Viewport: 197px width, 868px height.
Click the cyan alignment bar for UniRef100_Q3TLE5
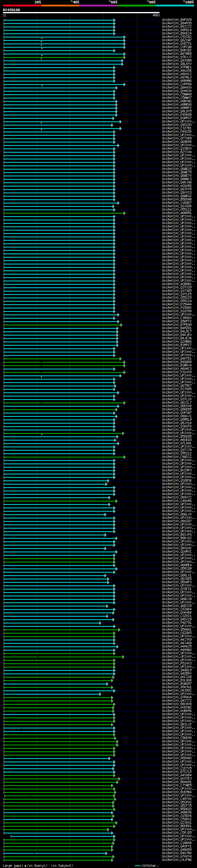60,294
